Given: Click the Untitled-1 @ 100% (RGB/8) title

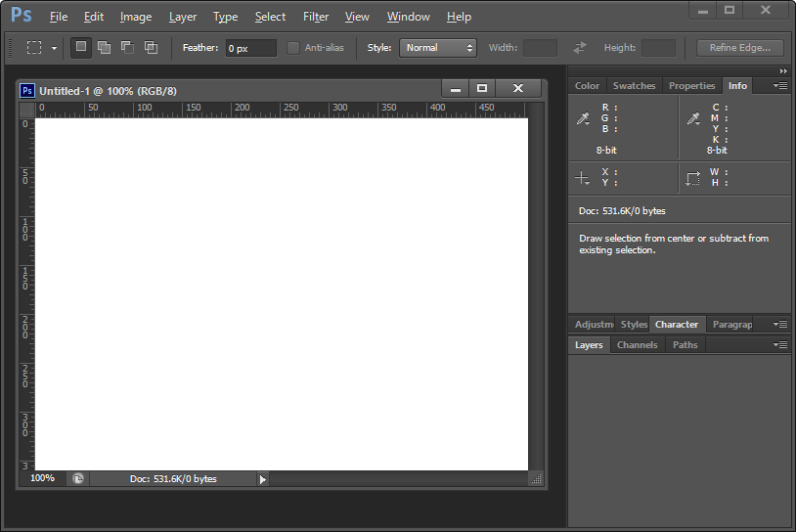Looking at the screenshot, I should tap(109, 91).
